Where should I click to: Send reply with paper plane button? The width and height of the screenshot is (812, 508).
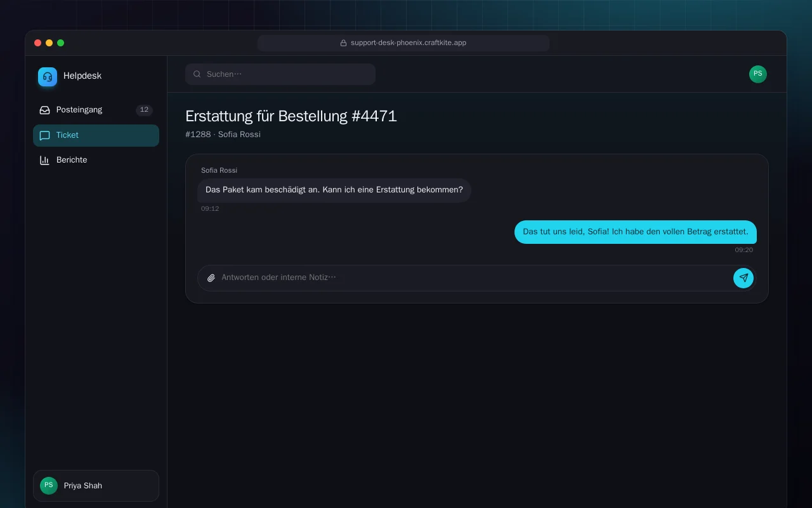743,278
